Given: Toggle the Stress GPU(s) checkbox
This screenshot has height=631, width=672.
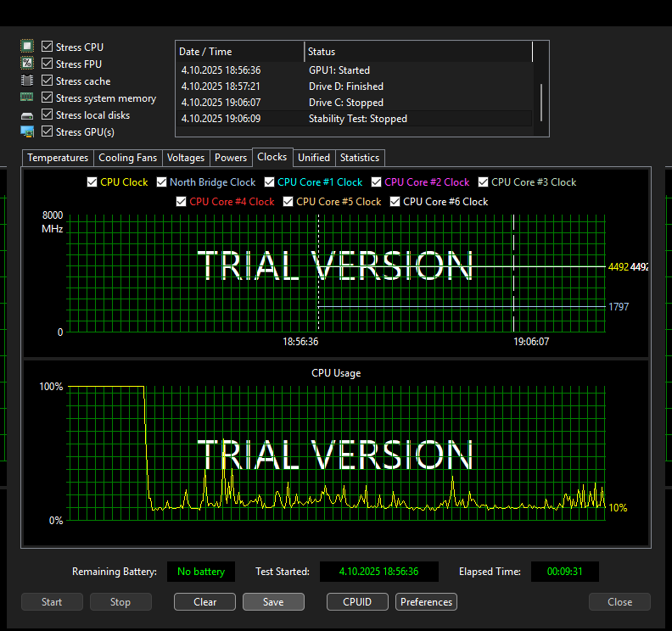Looking at the screenshot, I should (48, 131).
